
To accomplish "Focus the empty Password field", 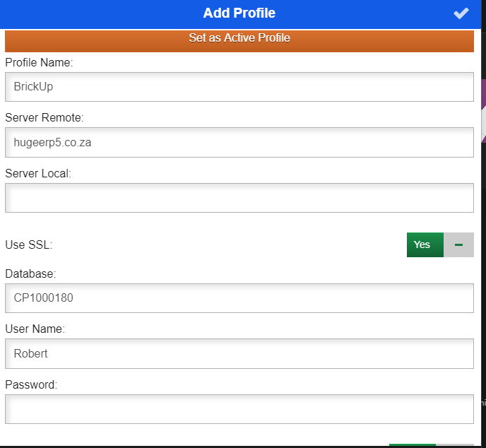I will point(239,409).
